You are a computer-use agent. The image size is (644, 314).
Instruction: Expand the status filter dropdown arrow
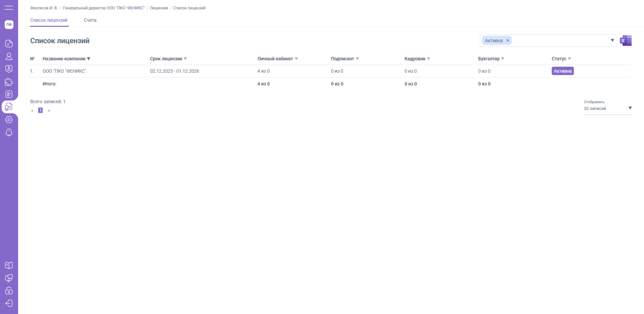click(x=612, y=41)
